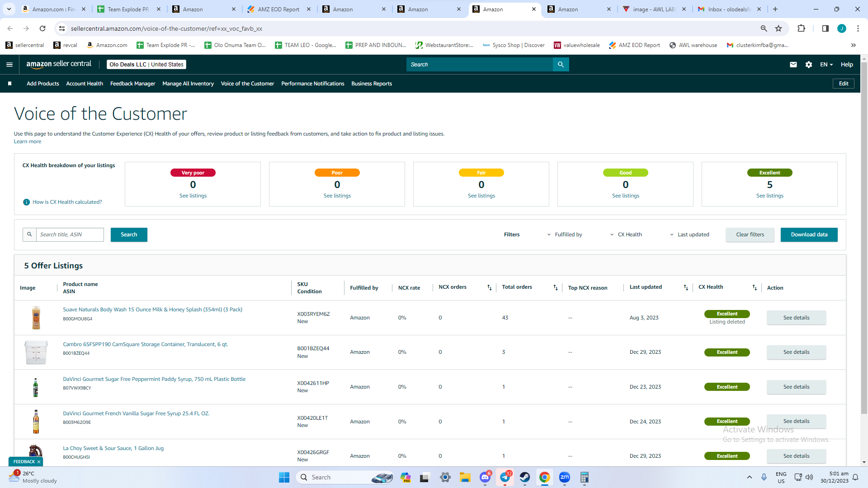Show more bookmarks with the chevron
The height and width of the screenshot is (488, 868).
point(854,45)
